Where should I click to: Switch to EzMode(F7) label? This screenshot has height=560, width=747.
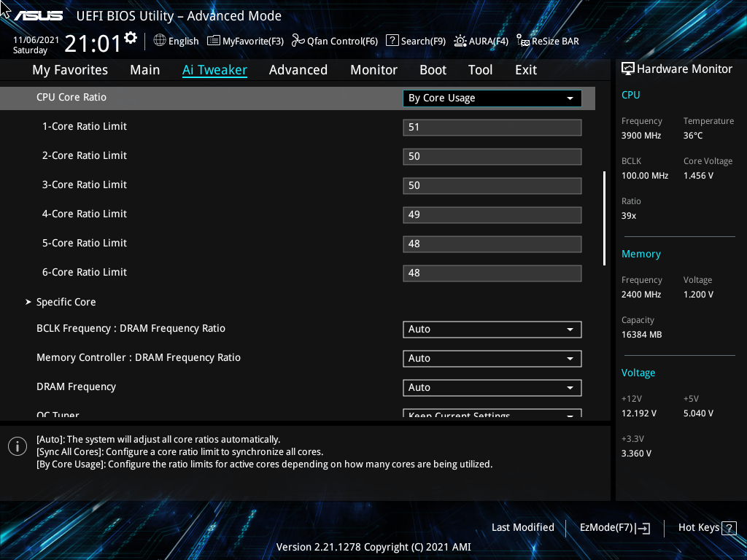[606, 528]
